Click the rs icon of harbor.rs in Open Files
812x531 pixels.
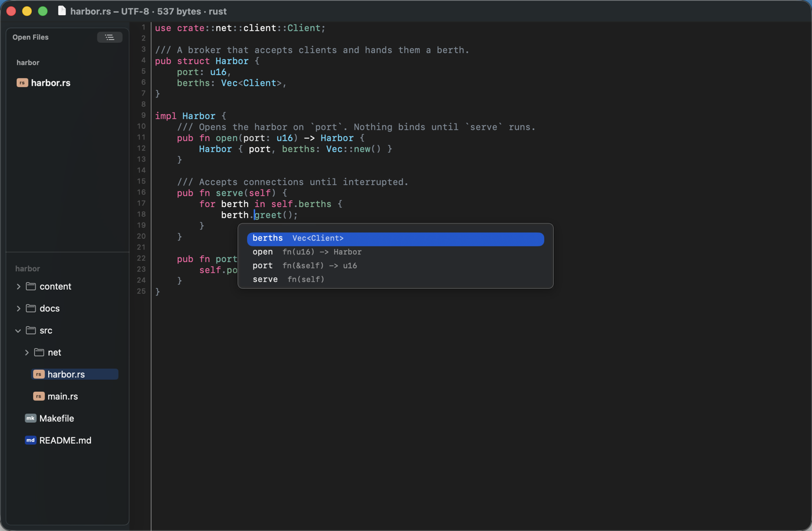(22, 83)
